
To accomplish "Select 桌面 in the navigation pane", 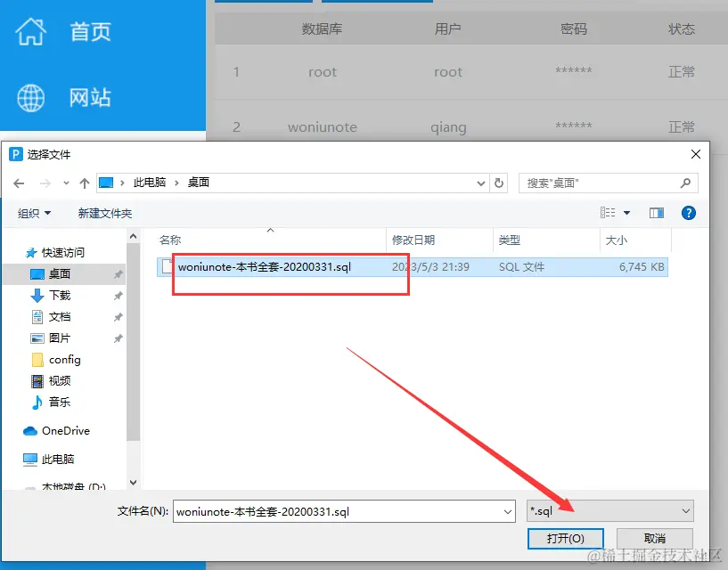I will [60, 273].
